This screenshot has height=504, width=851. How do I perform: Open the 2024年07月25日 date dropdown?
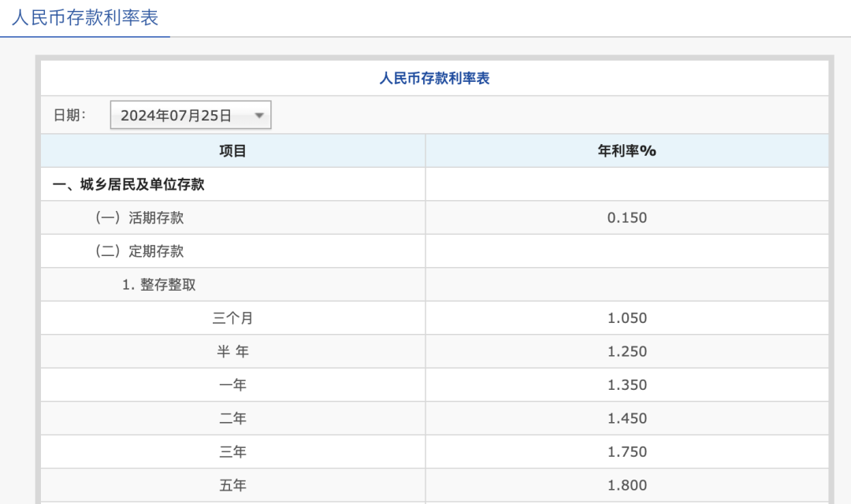tap(190, 116)
